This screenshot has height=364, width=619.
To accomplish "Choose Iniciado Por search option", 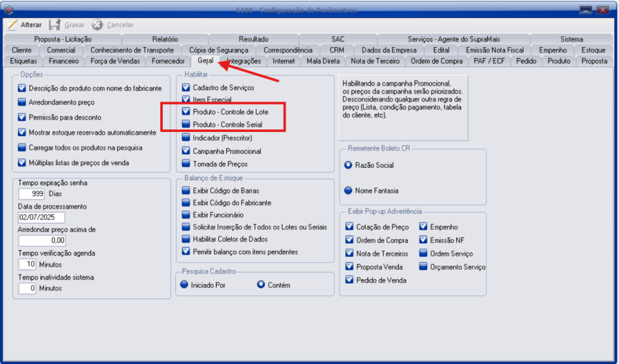I will (x=184, y=285).
